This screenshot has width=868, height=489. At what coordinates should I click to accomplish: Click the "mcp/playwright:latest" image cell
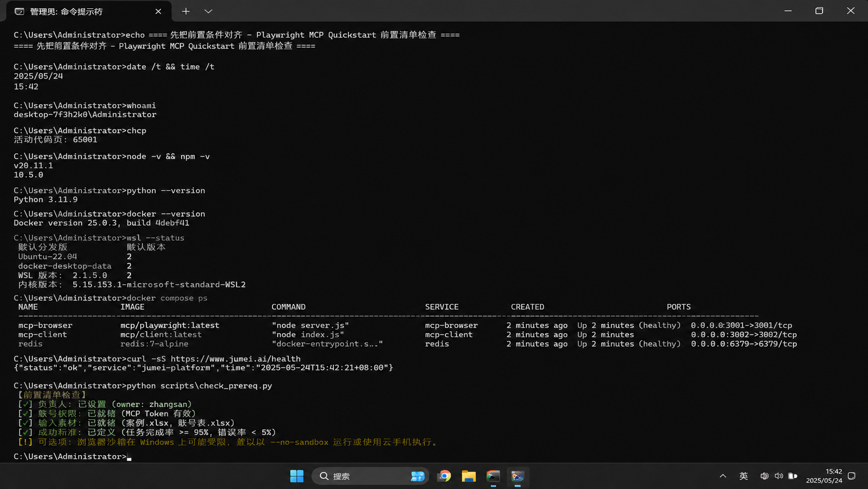[x=170, y=325]
